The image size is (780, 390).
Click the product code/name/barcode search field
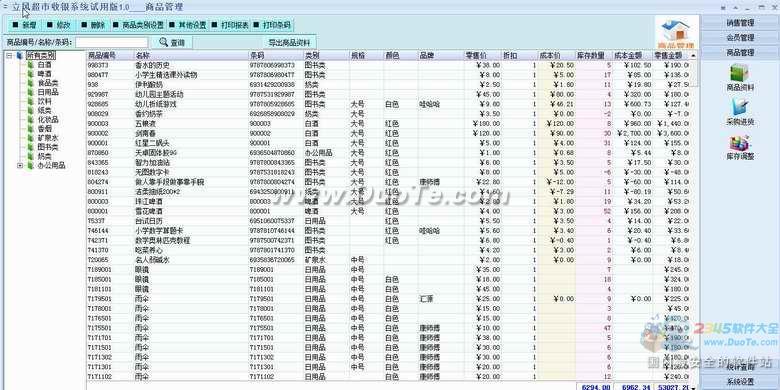point(111,42)
